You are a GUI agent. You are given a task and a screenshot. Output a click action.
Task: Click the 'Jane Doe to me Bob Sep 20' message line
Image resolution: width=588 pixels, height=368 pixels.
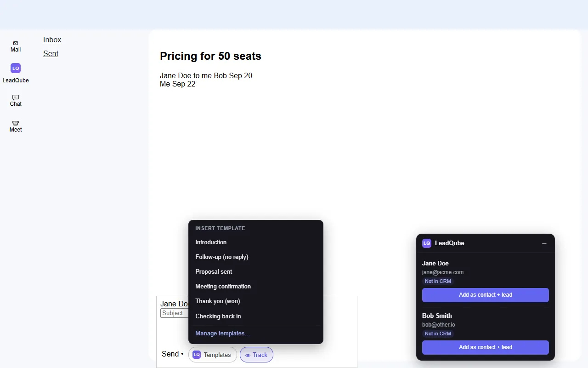point(206,76)
